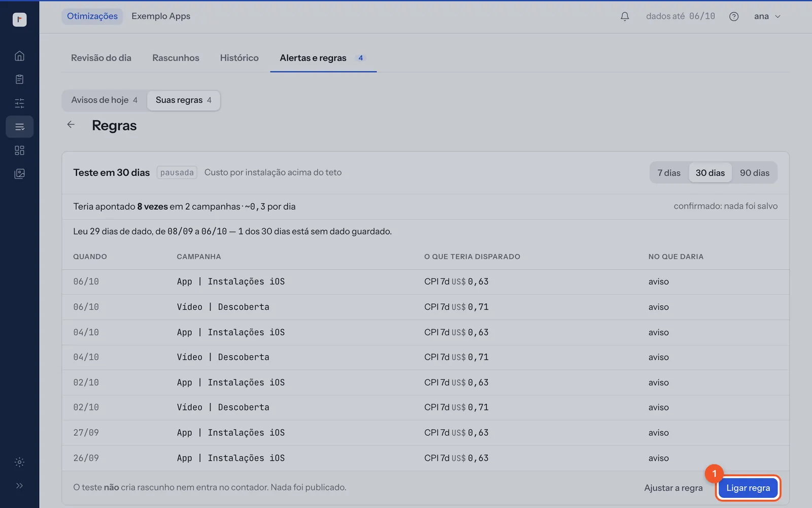The width and height of the screenshot is (812, 508).
Task: Select the 90 dias period option
Action: click(755, 173)
